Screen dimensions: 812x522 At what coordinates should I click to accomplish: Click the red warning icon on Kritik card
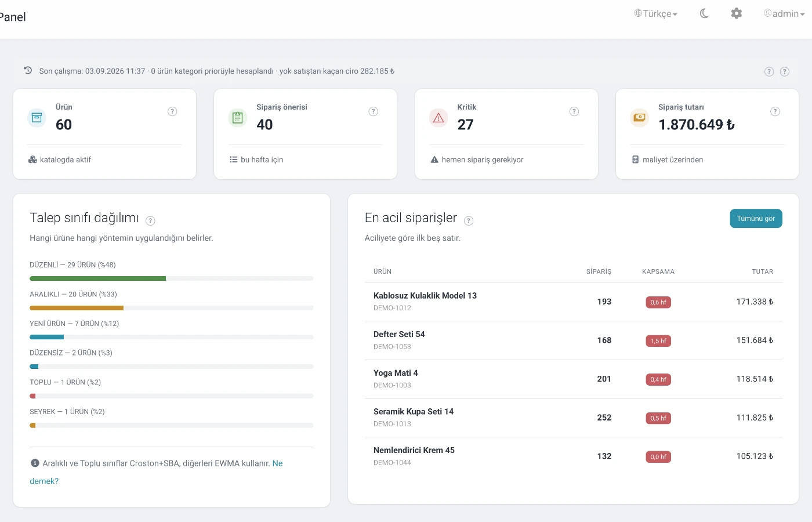point(438,118)
